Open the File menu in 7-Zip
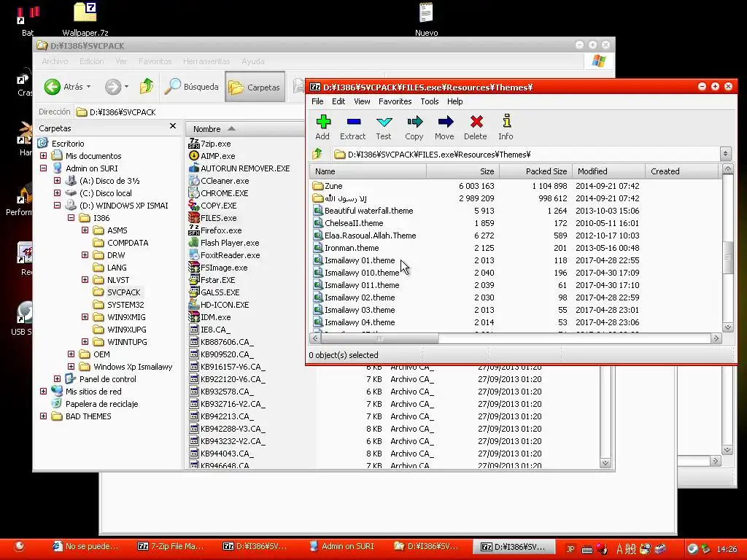Image resolution: width=747 pixels, height=560 pixels. click(317, 101)
